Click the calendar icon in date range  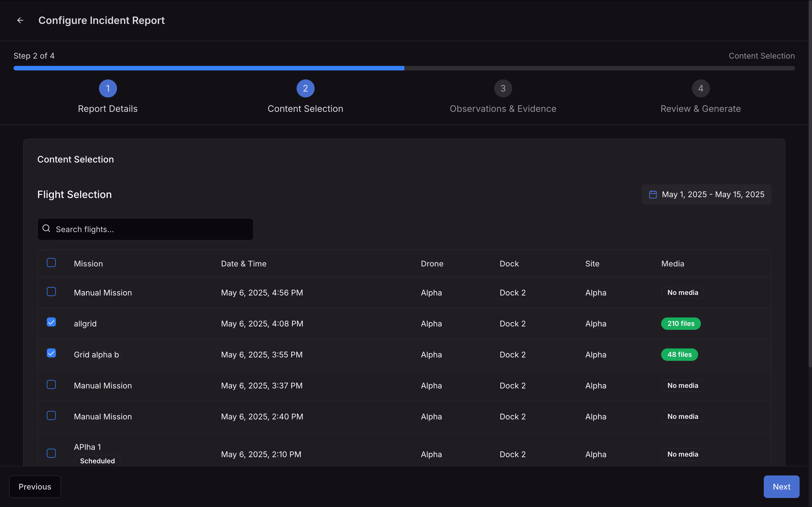(x=653, y=194)
